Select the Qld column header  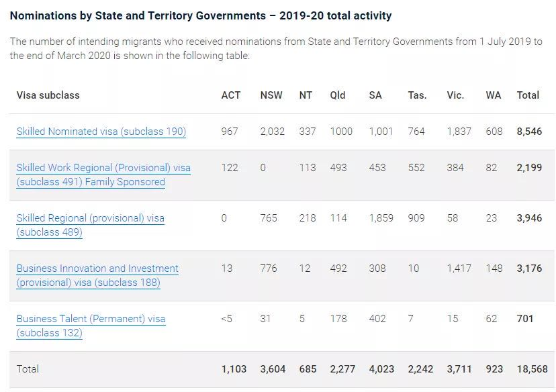[x=338, y=95]
